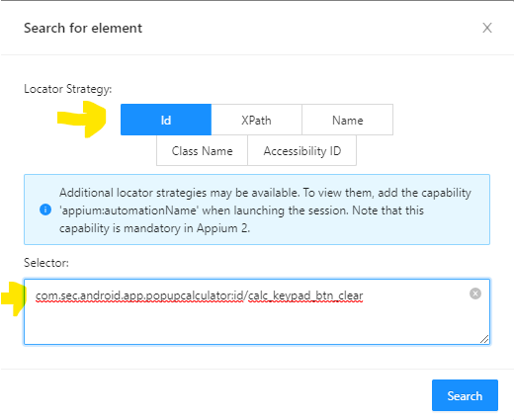Screen dimensions: 514x420
Task: Click the yellow arrow beside the Selector box
Action: tap(13, 298)
